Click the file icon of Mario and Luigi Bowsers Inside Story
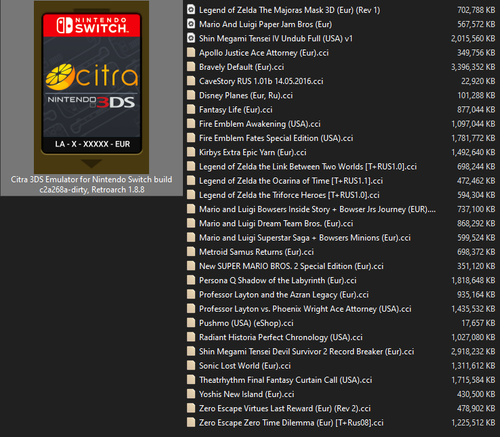Image resolution: width=500 pixels, height=437 pixels. (191, 209)
